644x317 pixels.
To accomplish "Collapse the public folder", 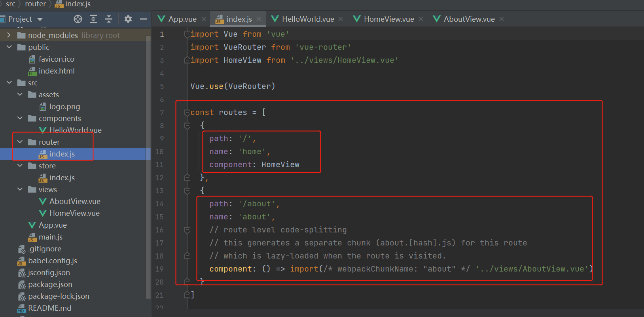I will (x=9, y=47).
